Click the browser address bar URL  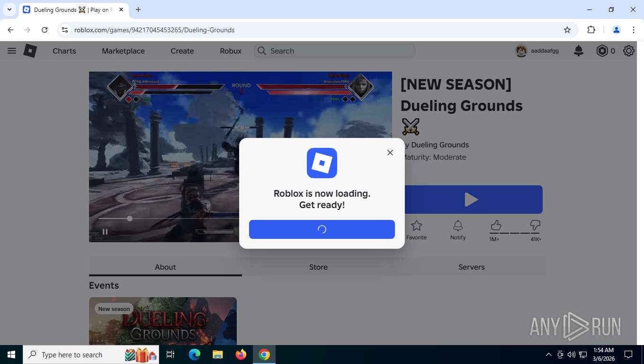point(154,30)
